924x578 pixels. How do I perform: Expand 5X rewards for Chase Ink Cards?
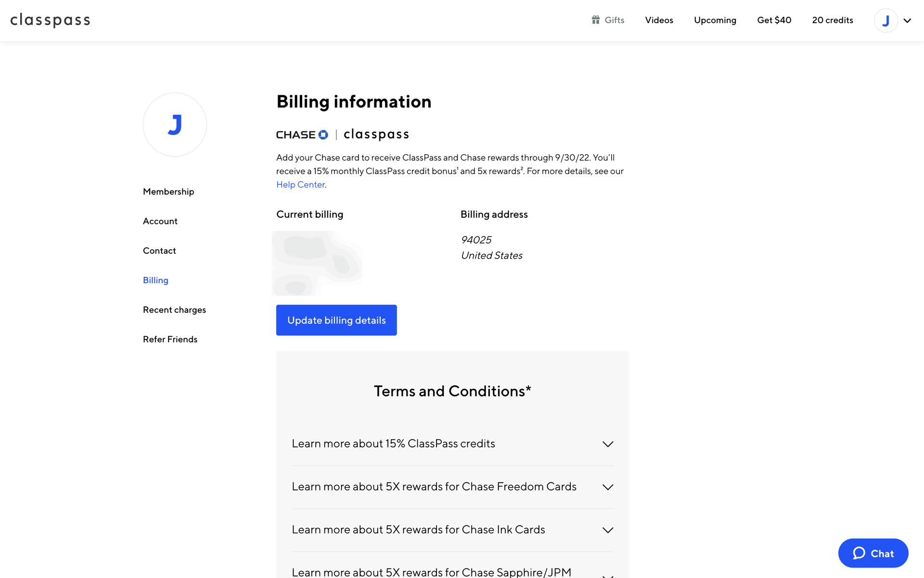(452, 530)
